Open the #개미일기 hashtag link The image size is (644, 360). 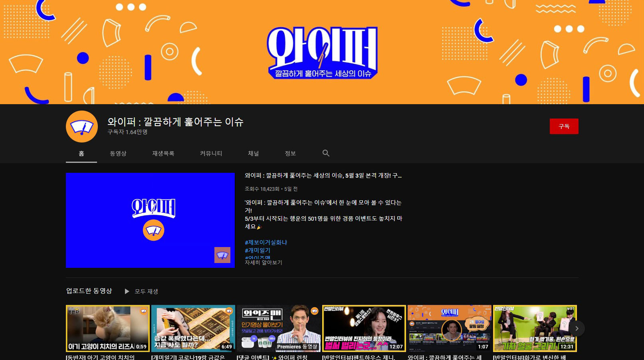(x=257, y=250)
